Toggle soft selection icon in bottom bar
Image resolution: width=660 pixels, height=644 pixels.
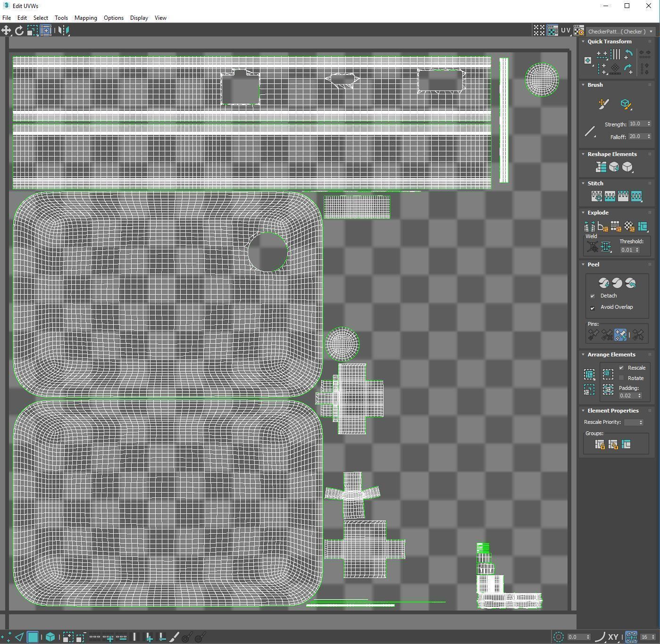click(558, 637)
